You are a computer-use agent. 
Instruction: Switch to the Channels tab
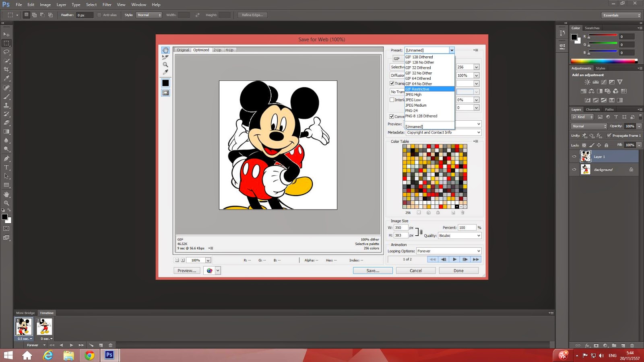pyautogui.click(x=592, y=109)
